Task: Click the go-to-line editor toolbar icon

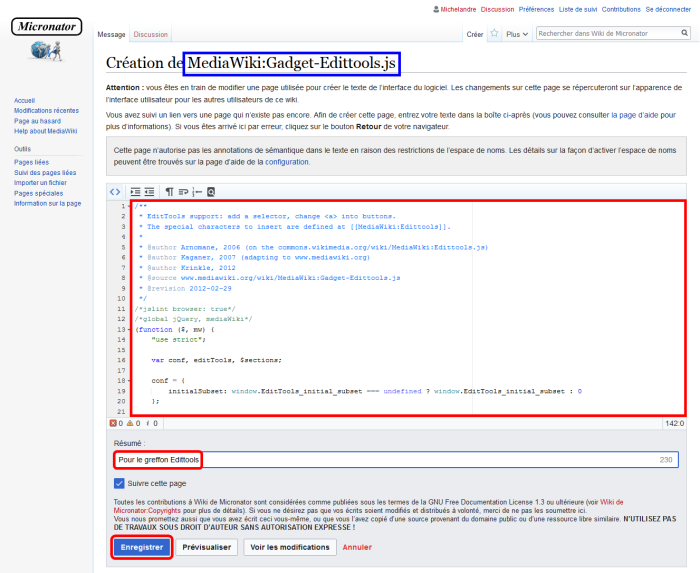Action: 197,192
